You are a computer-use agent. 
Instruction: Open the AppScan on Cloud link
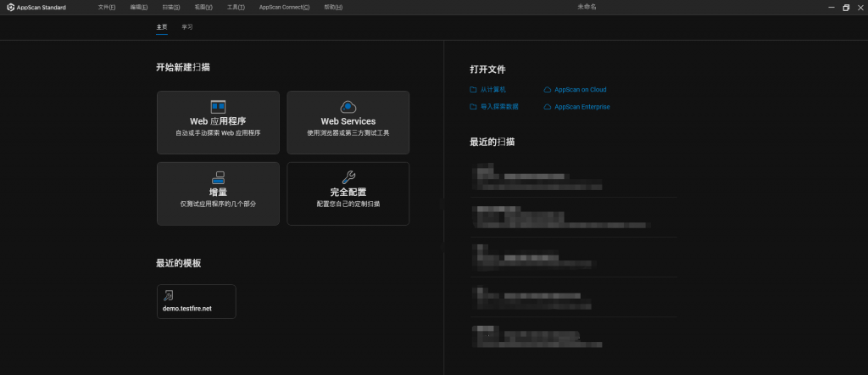tap(581, 90)
